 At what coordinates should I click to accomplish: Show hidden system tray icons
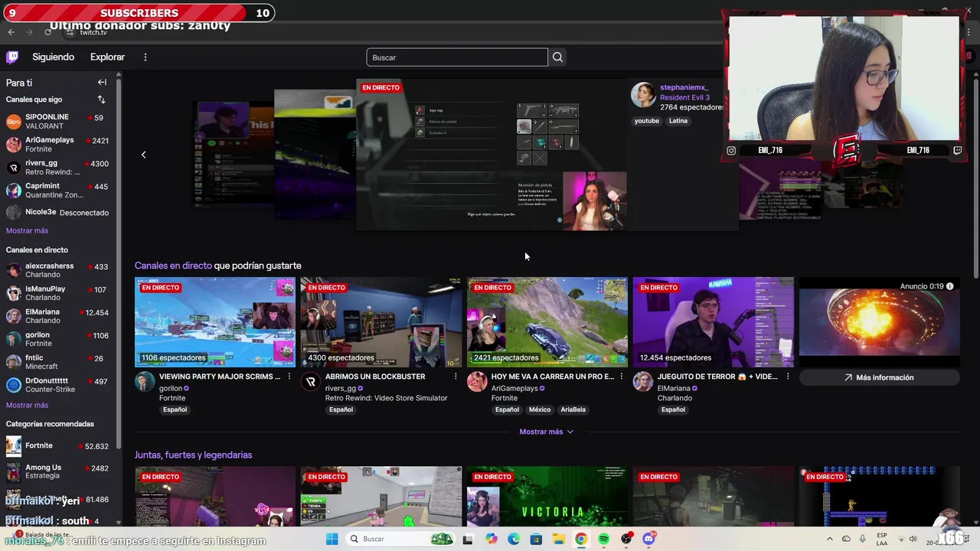[x=829, y=539]
